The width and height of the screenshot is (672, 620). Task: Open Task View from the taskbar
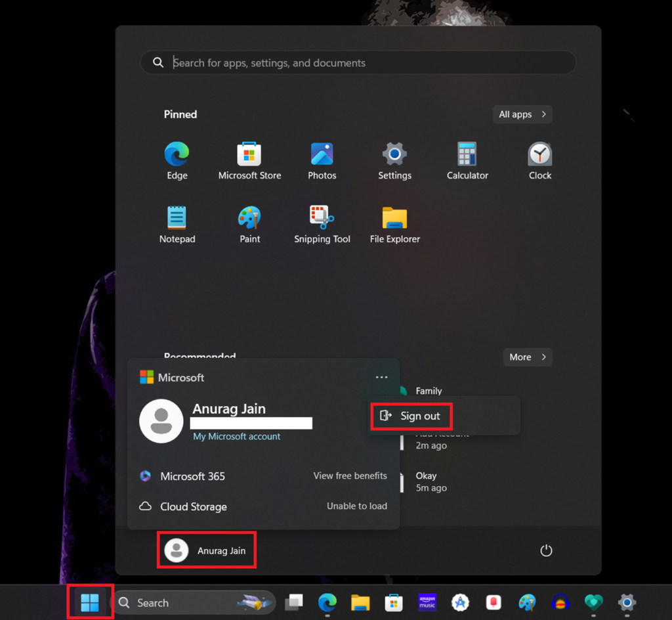coord(294,602)
